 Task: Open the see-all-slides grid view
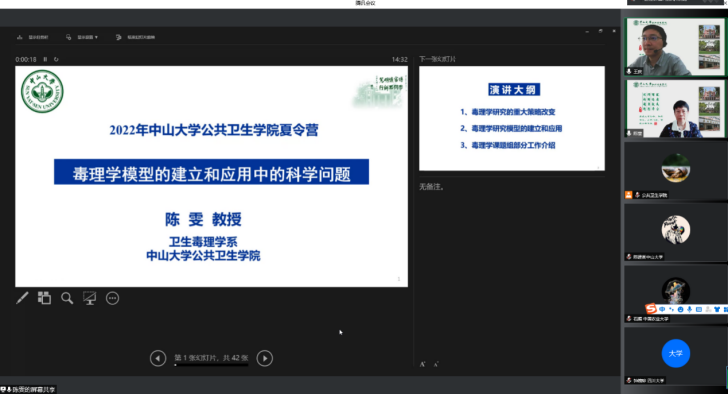pos(44,298)
